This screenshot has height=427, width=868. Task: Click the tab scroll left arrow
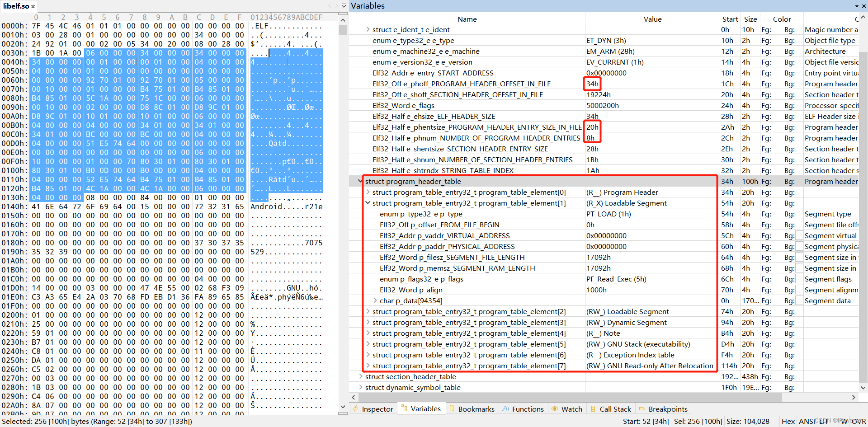pos(330,6)
